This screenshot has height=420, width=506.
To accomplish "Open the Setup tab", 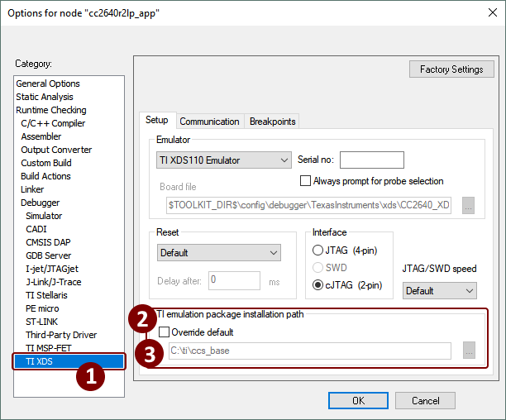I will tap(157, 121).
